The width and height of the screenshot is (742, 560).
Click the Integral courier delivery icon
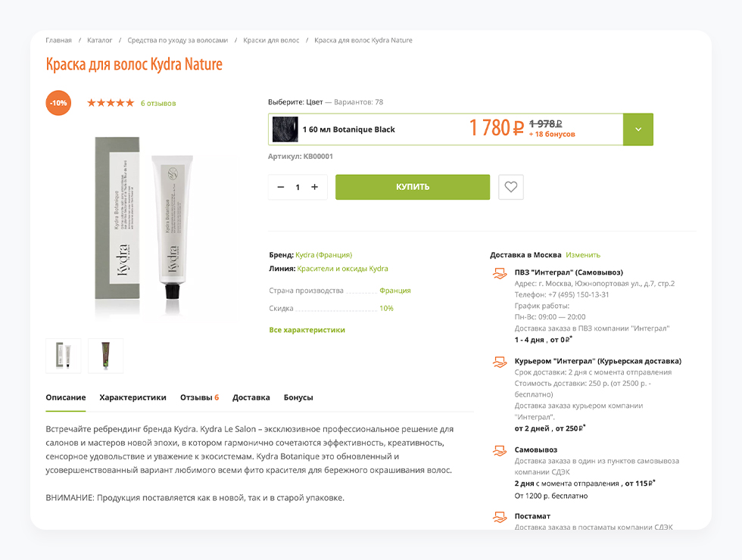tap(500, 362)
